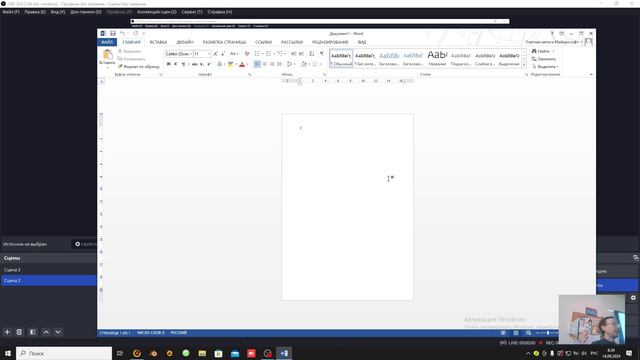This screenshot has height=360, width=640.
Task: Open the Font dialog launcher in the font group
Action: tap(249, 75)
